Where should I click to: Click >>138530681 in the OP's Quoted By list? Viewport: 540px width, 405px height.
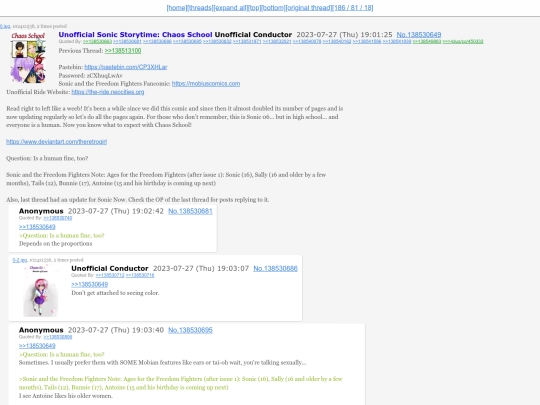coord(127,41)
